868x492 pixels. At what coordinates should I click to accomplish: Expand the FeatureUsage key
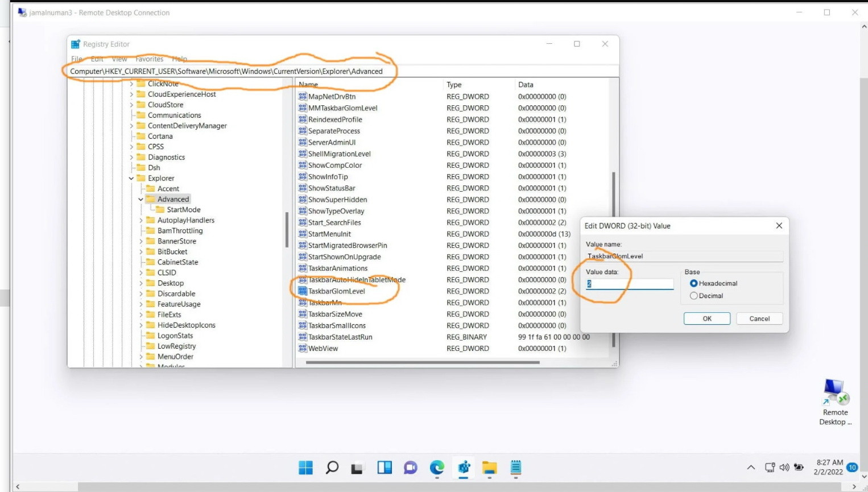point(141,304)
